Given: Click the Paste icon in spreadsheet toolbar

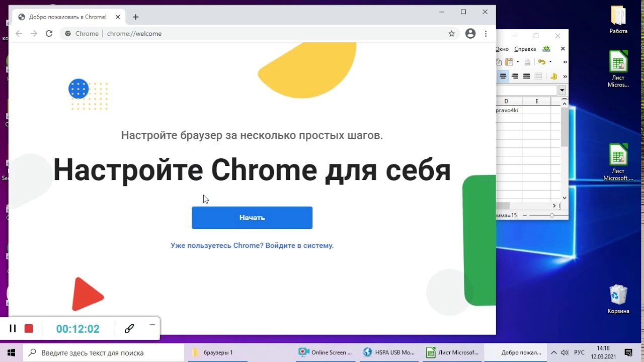Looking at the screenshot, I should pos(509,62).
